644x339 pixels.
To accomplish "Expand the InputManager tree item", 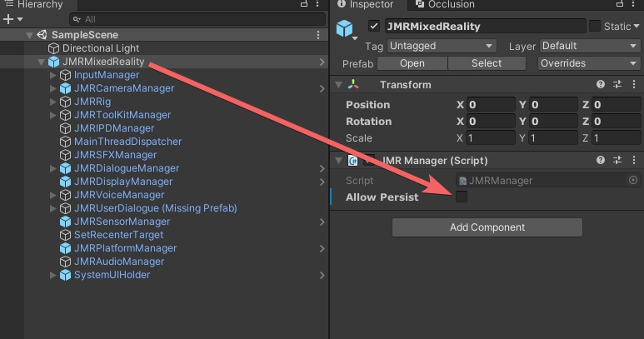I will tap(53, 75).
